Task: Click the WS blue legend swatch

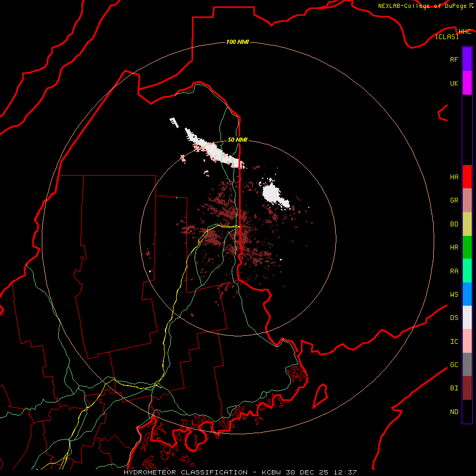Action: point(467,294)
